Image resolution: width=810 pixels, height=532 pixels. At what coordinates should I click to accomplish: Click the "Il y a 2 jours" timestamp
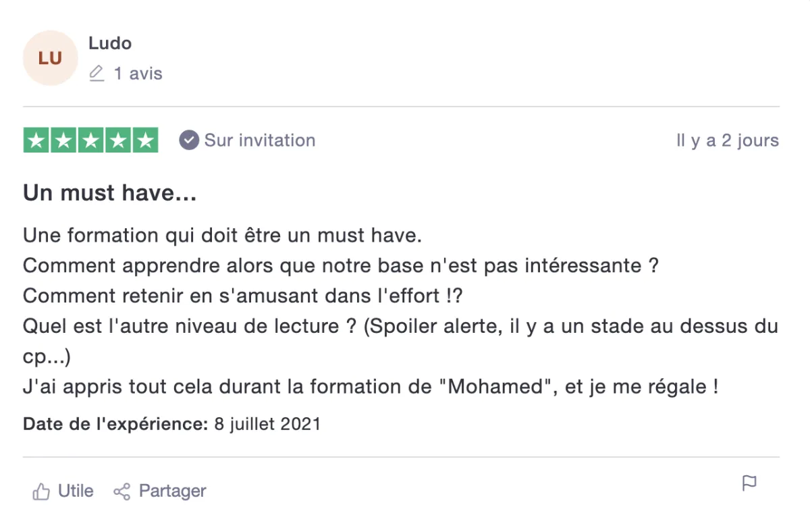click(728, 140)
